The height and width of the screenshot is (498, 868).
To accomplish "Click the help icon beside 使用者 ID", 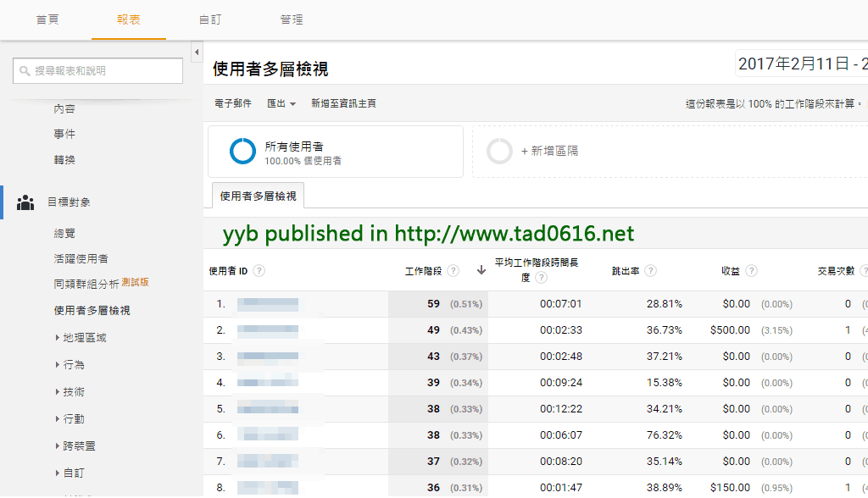I will point(259,271).
